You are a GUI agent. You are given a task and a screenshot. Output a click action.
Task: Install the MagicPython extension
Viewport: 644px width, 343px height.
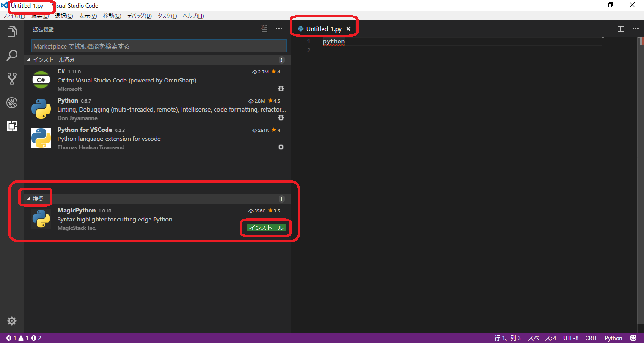[265, 228]
